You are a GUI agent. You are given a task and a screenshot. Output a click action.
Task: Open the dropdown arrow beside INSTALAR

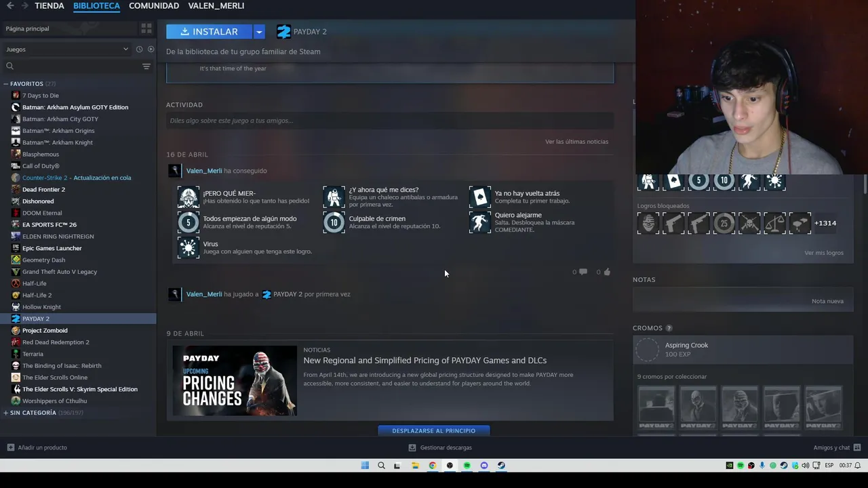[259, 31]
